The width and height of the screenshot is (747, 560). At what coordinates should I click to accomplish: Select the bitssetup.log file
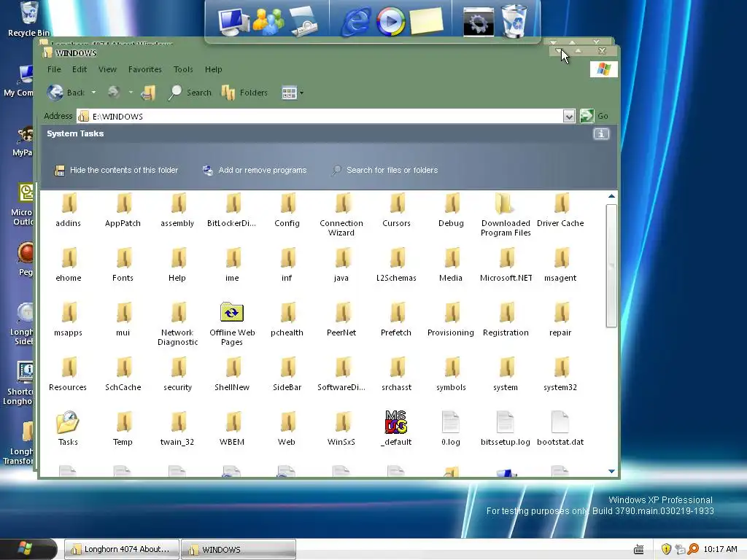pyautogui.click(x=506, y=429)
